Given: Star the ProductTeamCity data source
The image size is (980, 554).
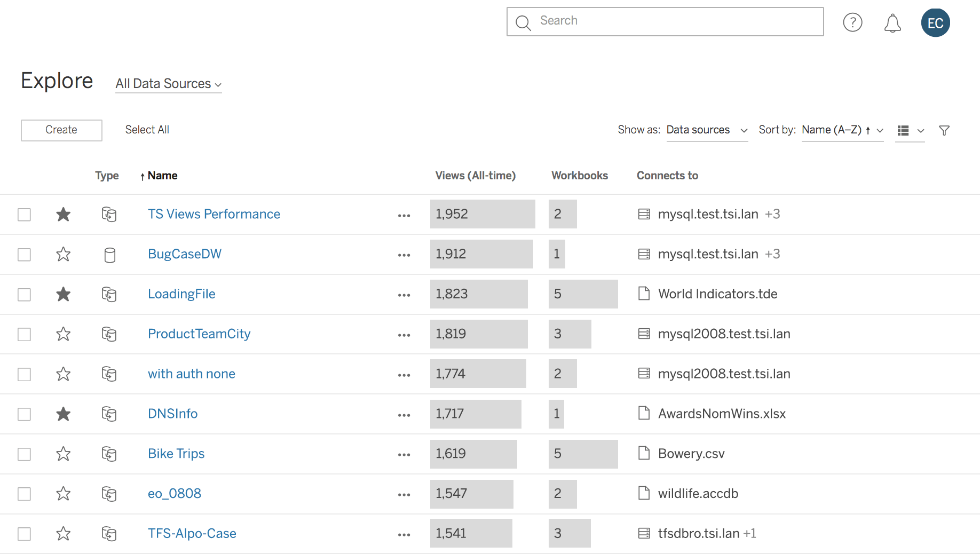Looking at the screenshot, I should (x=64, y=334).
